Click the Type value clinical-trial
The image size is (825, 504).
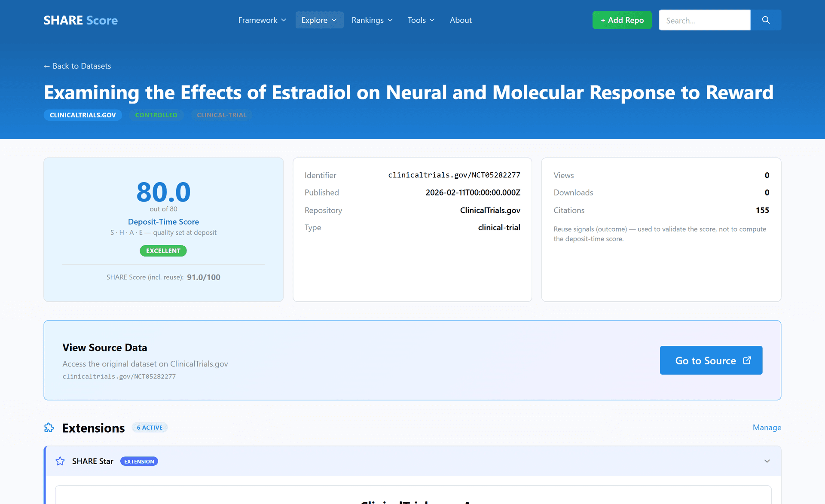pos(499,227)
